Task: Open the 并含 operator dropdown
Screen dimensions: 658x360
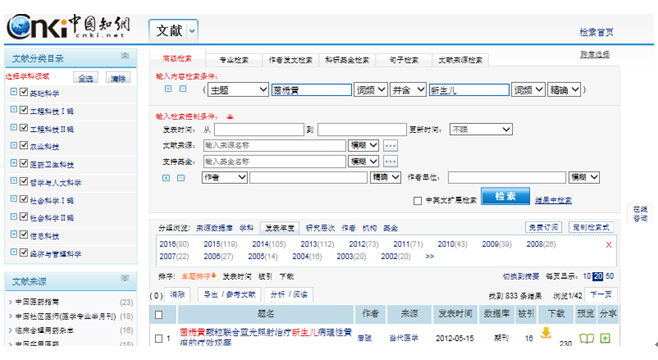Action: pyautogui.click(x=408, y=90)
